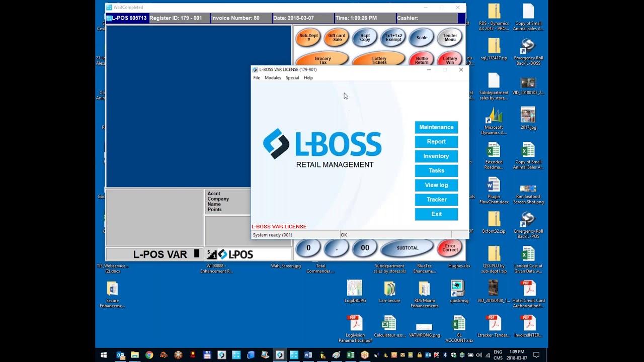Screen dimensions: 644x362
Task: Open Excel from the taskbar
Action: 351,355
